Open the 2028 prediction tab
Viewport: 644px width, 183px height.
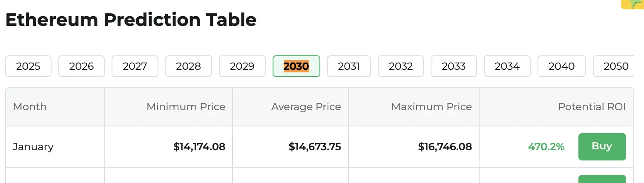189,66
